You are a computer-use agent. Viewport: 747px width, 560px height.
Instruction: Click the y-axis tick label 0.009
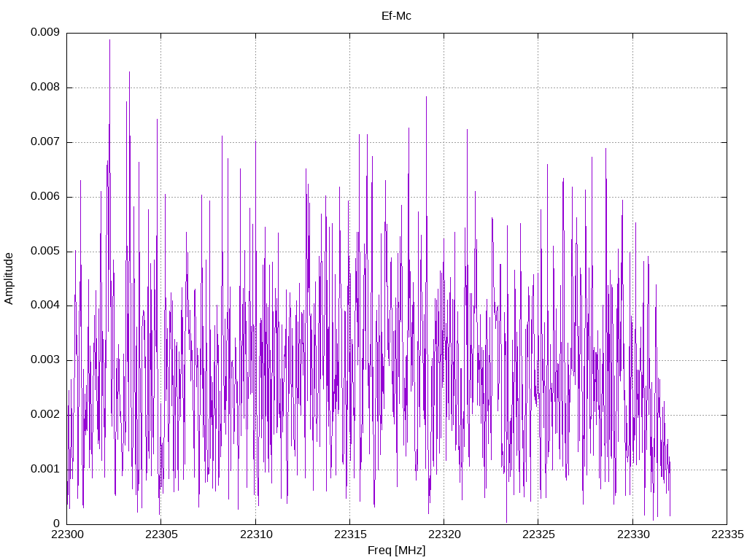point(45,32)
